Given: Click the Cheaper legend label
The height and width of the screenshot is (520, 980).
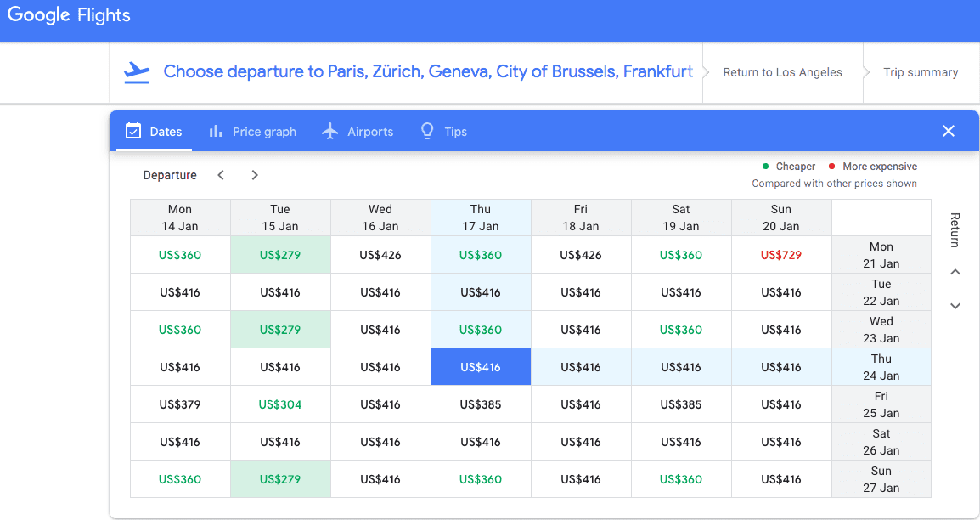Looking at the screenshot, I should point(795,167).
